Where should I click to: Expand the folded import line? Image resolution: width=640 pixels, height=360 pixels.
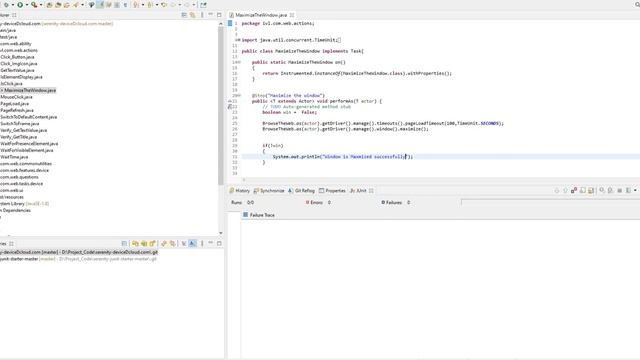pyautogui.click(x=238, y=40)
